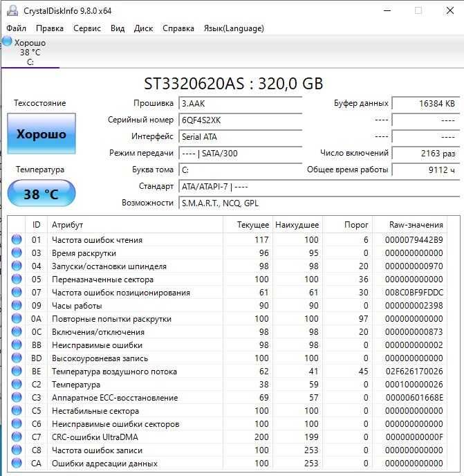Screen dimensions: 464x476
Task: Select the C: disk tab with status Хорошо
Action: pyautogui.click(x=30, y=52)
